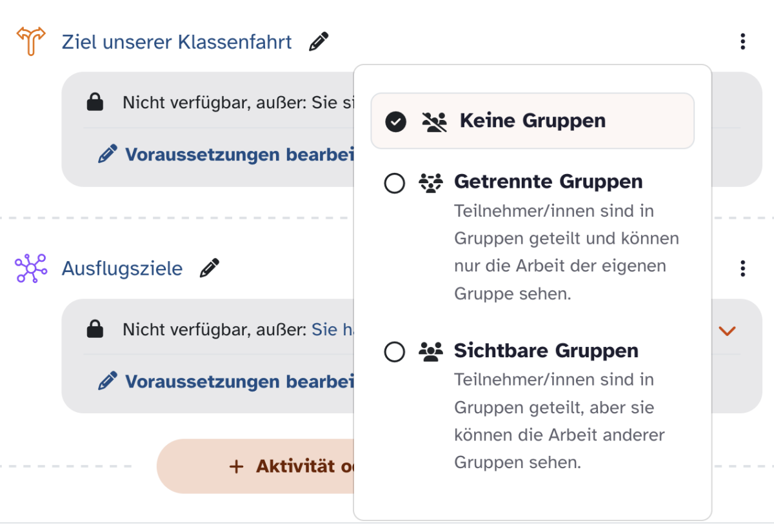Click the purple mind map icon beside Ausflugsziele
This screenshot has width=774, height=532.
(31, 268)
